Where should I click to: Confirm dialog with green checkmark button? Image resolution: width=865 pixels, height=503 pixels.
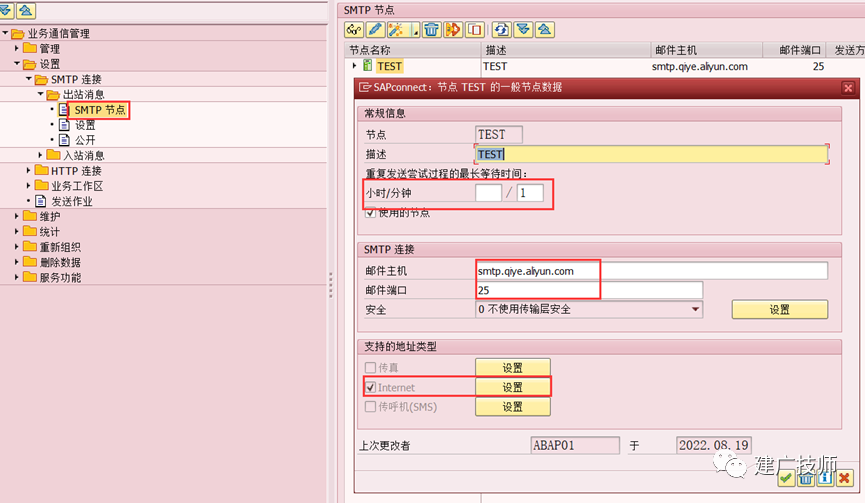tap(786, 478)
